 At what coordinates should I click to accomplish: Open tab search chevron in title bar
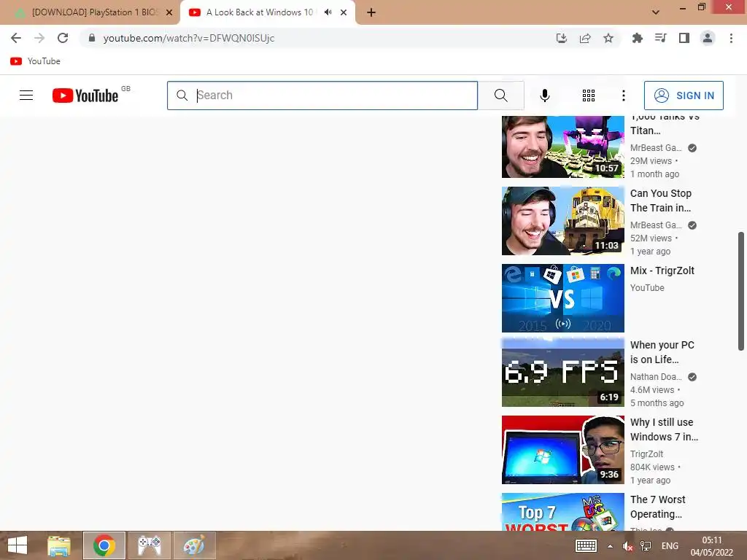coord(656,12)
